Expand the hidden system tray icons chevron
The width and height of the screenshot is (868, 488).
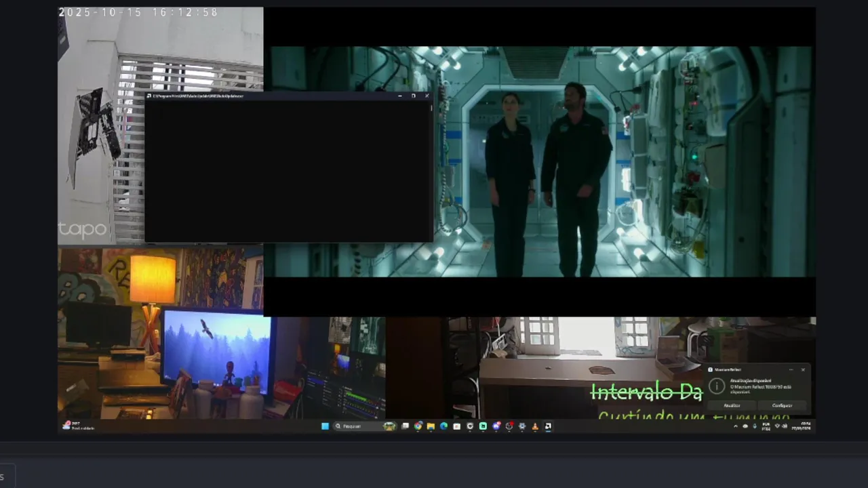coord(736,426)
